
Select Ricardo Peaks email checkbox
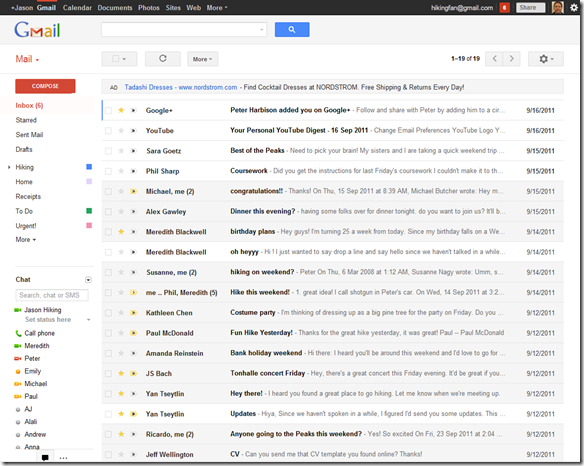(108, 434)
